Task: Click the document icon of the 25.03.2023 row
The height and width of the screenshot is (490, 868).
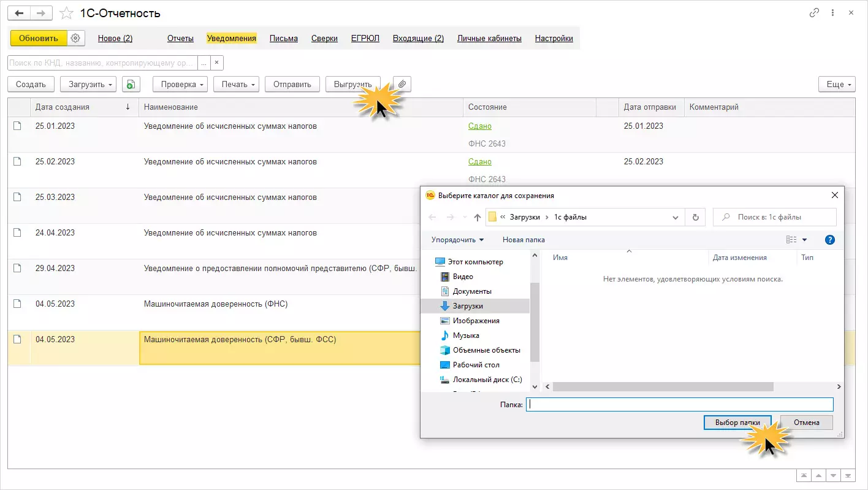Action: (18, 197)
